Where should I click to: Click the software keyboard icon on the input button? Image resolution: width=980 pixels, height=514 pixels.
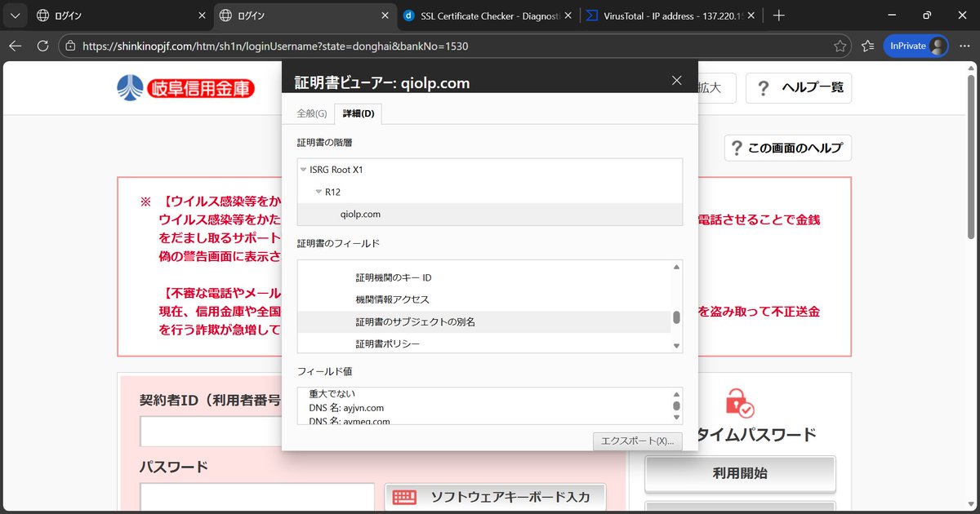405,496
